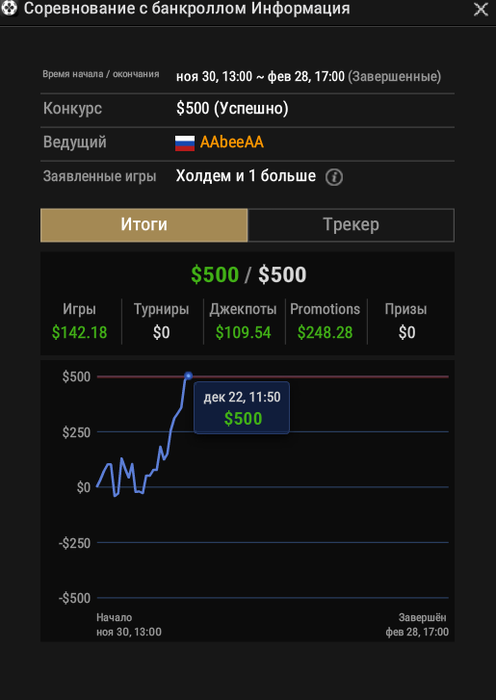Screen dimensions: 496x700
Task: Click the Игры $142.18 stat
Action: tap(79, 321)
